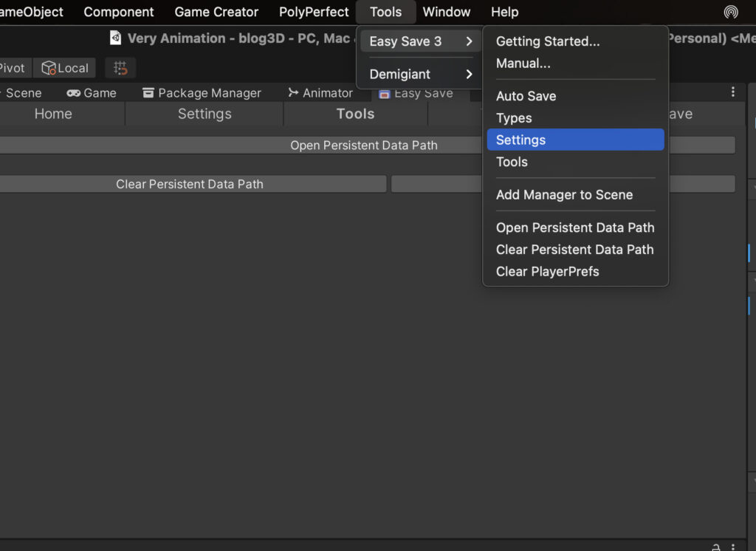Select Add Manager to Scene menu entry
756x551 pixels.
[x=564, y=195]
